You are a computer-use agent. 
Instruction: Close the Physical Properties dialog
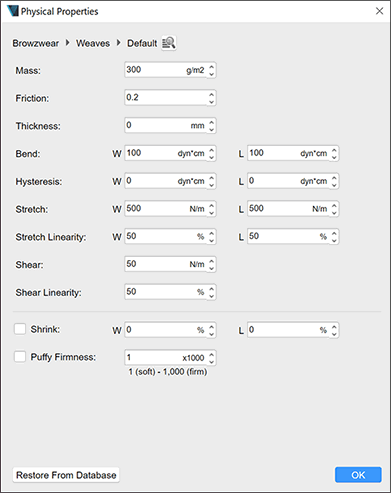[x=379, y=11]
